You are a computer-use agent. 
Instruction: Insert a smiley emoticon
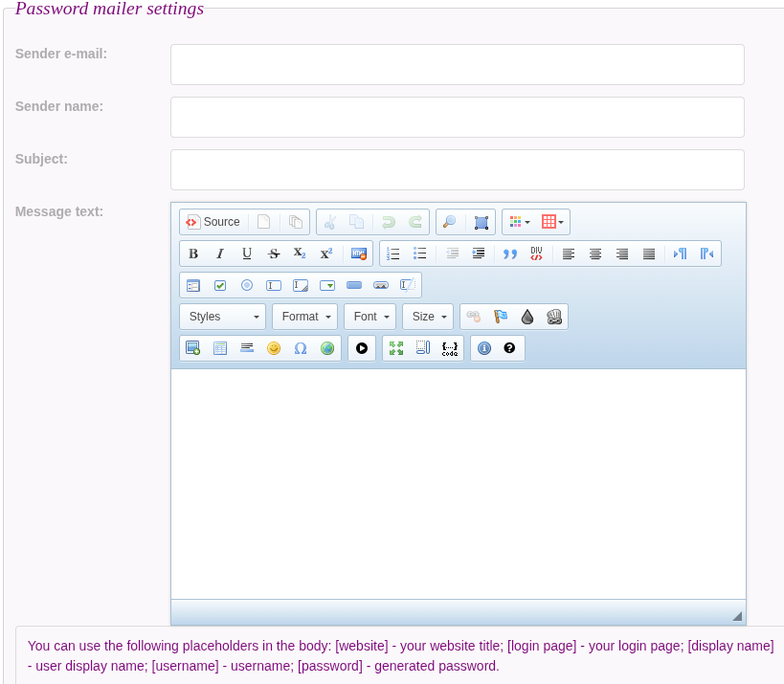pos(274,348)
